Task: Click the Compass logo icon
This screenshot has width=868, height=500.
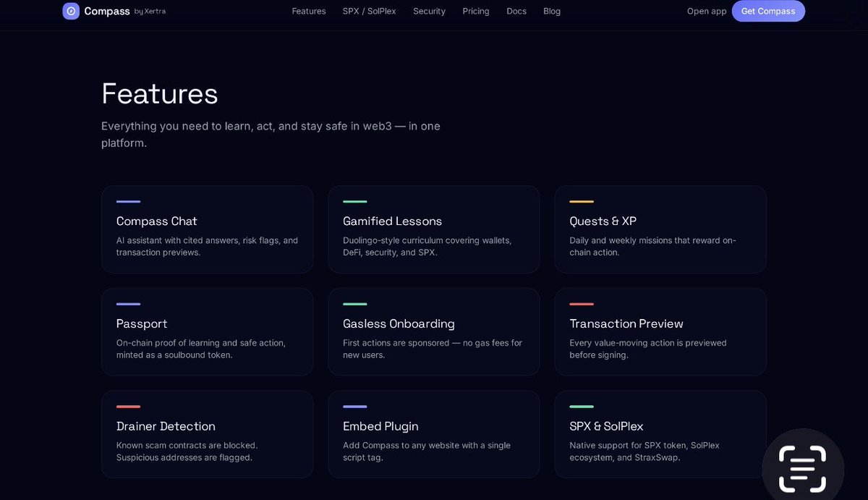Action: [71, 11]
